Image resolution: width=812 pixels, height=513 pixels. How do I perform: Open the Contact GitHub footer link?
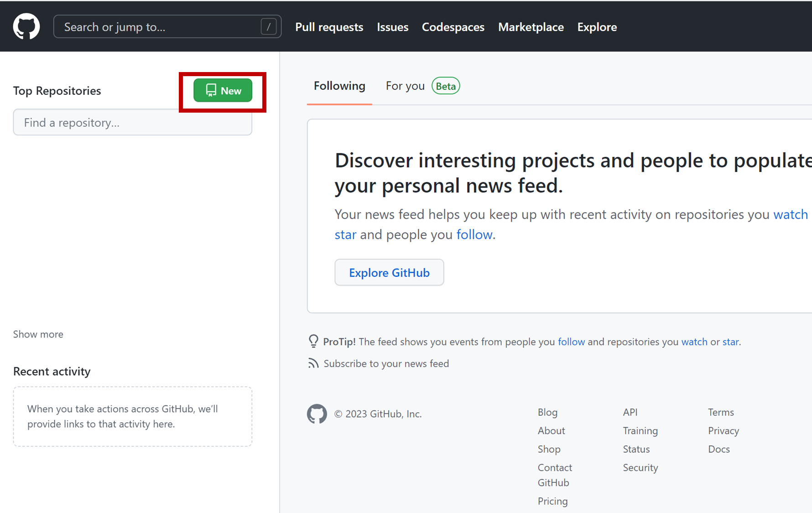555,475
